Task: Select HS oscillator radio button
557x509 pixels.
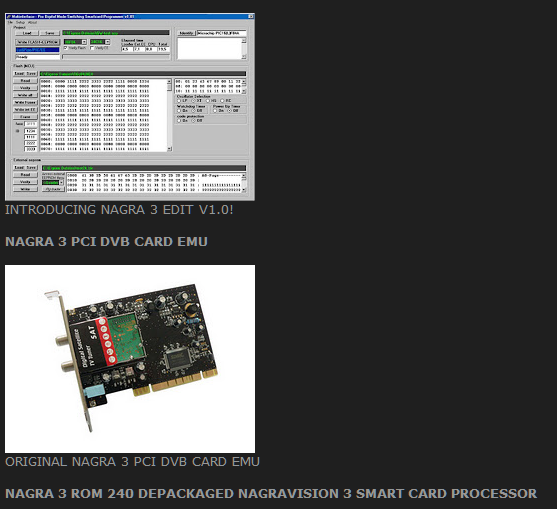Action: click(208, 101)
